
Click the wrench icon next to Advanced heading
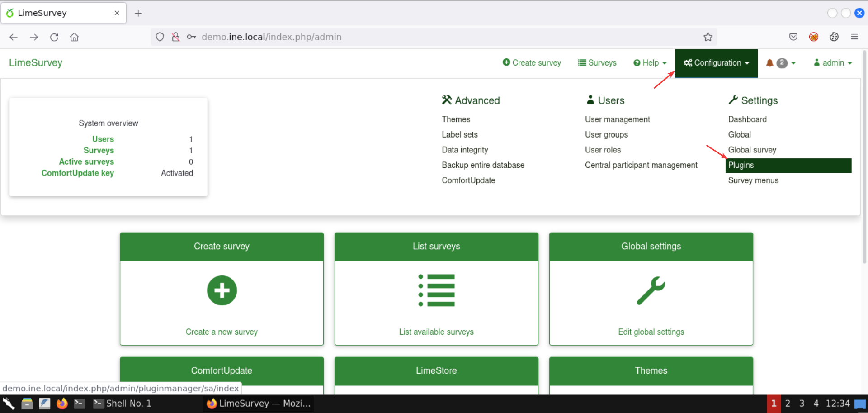[447, 100]
